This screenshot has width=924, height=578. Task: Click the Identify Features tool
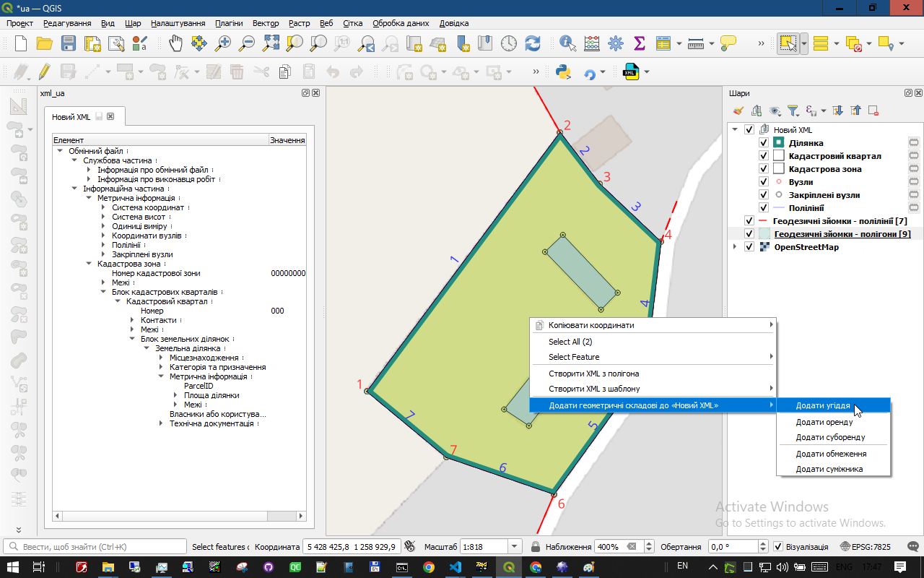(567, 43)
